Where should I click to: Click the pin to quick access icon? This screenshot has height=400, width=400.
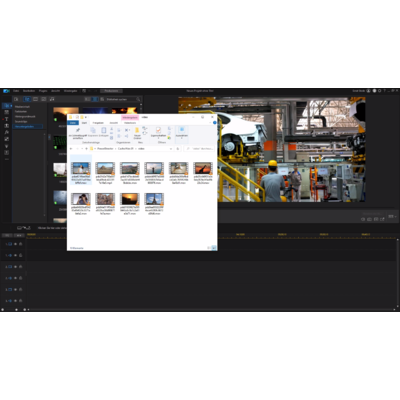78,132
